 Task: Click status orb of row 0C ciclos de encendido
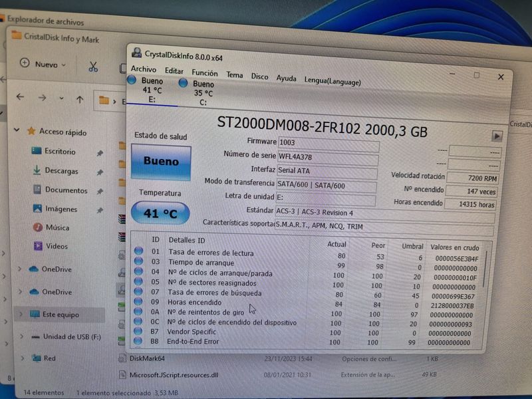click(x=138, y=321)
